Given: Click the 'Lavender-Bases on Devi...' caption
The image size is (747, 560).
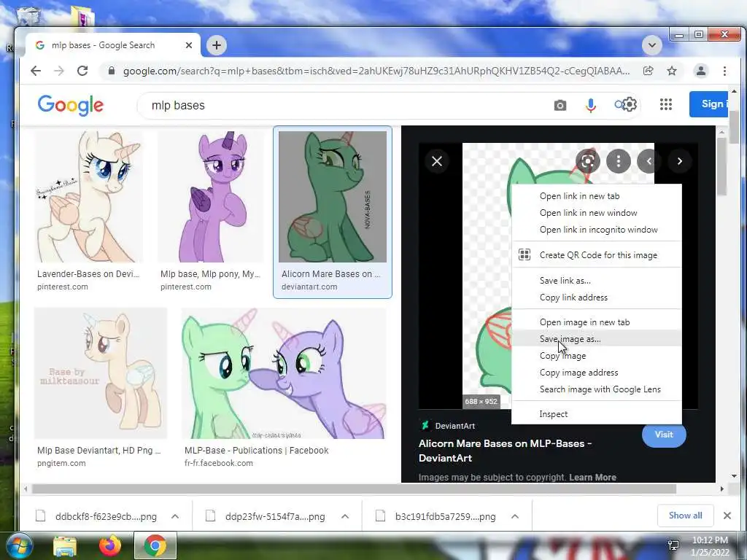Looking at the screenshot, I should (x=88, y=274).
